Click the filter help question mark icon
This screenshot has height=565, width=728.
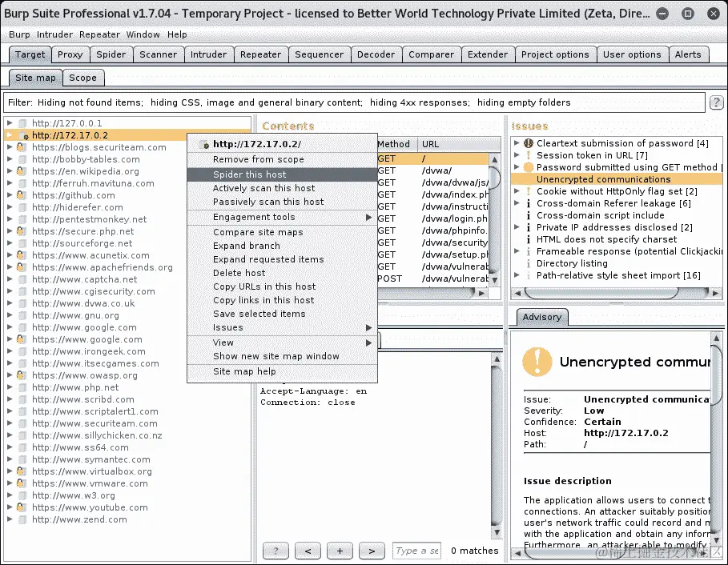point(716,102)
